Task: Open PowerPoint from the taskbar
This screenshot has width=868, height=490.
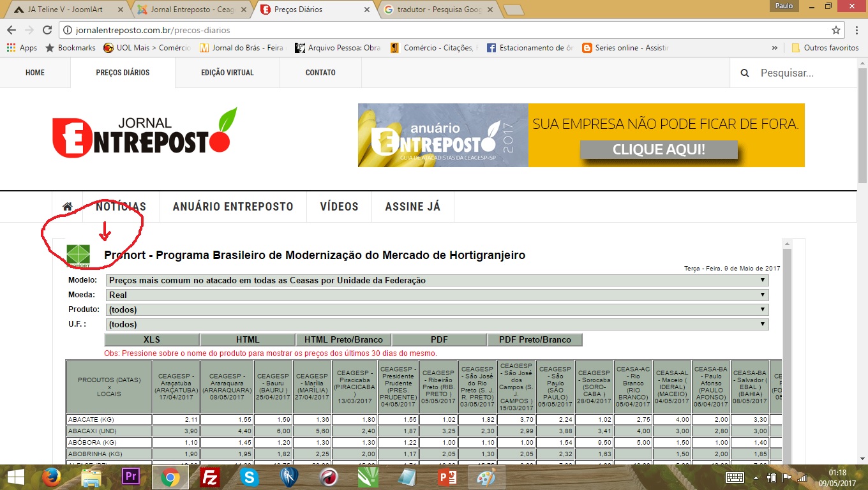Action: (447, 477)
